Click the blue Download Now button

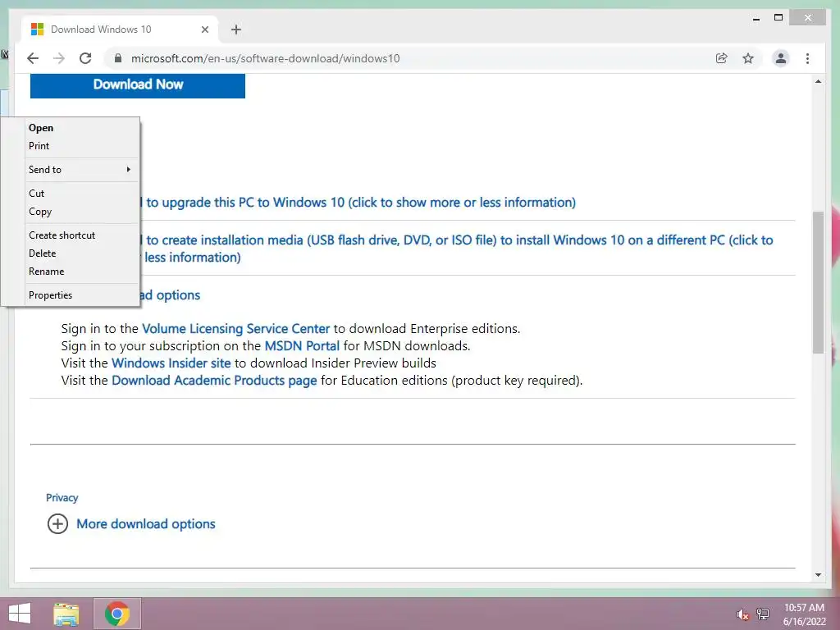point(138,84)
